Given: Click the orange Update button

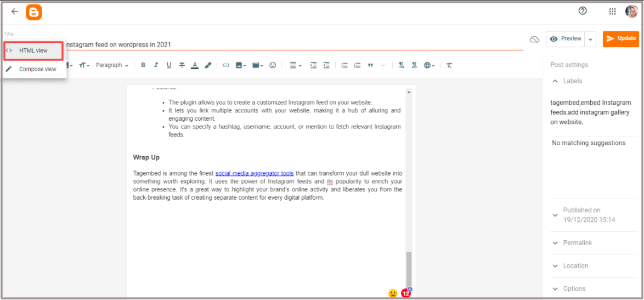Looking at the screenshot, I should 620,38.
